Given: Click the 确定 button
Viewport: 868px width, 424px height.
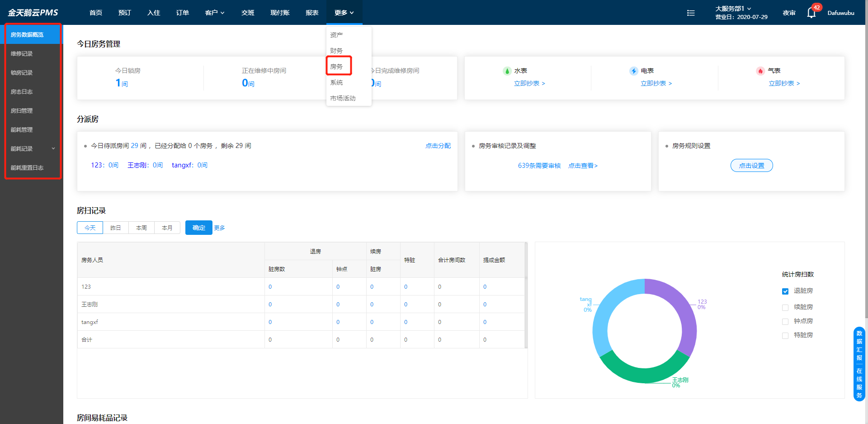Looking at the screenshot, I should coord(198,228).
